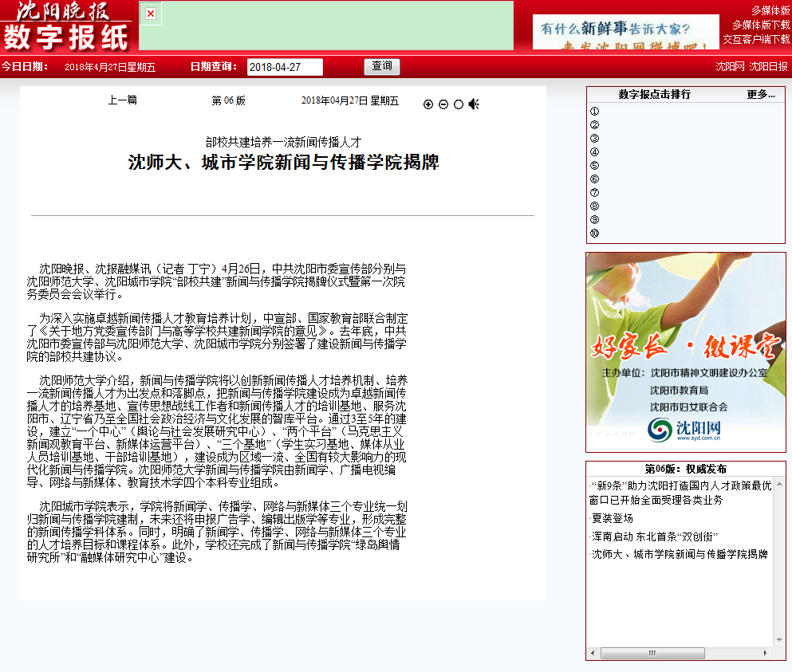The height and width of the screenshot is (672, 792).
Task: Click the zoom in (plus) text icon
Action: [428, 104]
